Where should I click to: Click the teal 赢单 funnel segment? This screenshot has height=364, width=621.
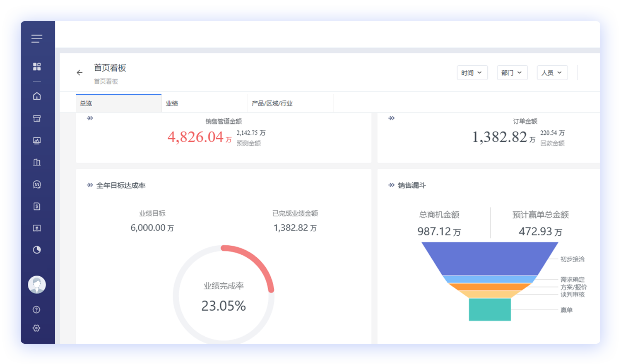tap(490, 309)
